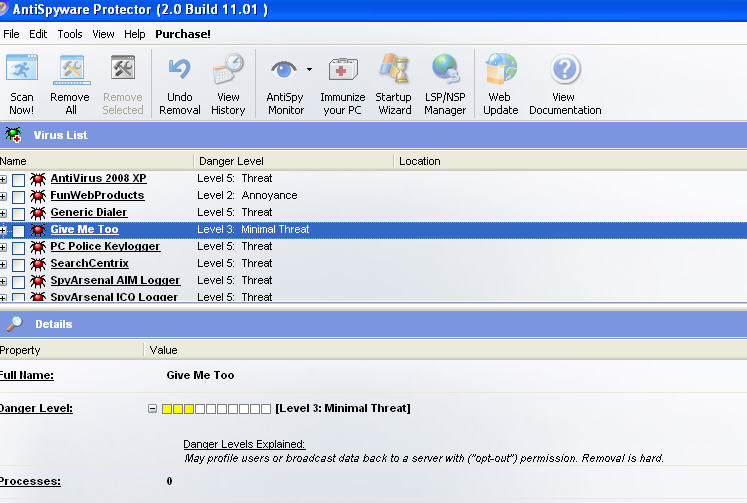Expand the SearchCentrix tree node
The width and height of the screenshot is (747, 503).
point(3,264)
